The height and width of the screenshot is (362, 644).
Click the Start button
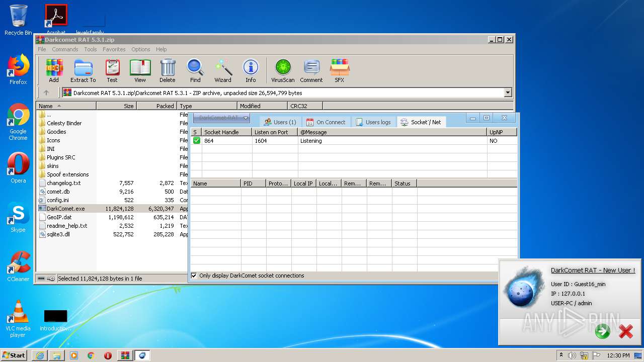click(x=14, y=355)
